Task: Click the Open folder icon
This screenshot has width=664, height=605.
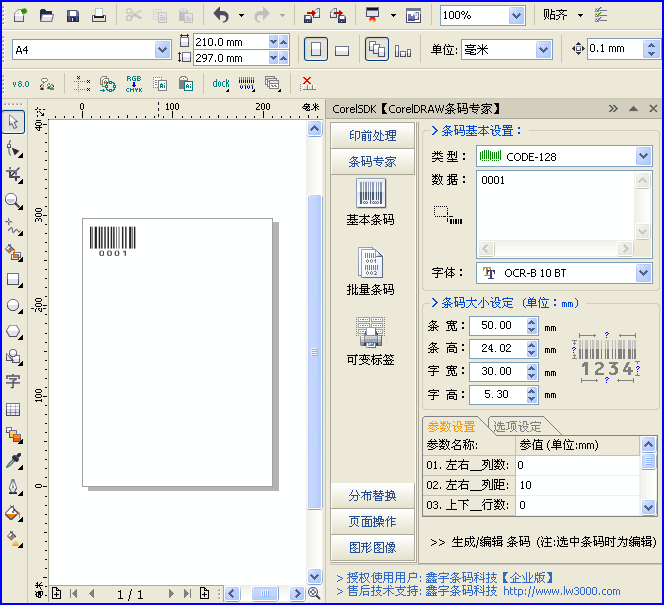Action: (47, 16)
